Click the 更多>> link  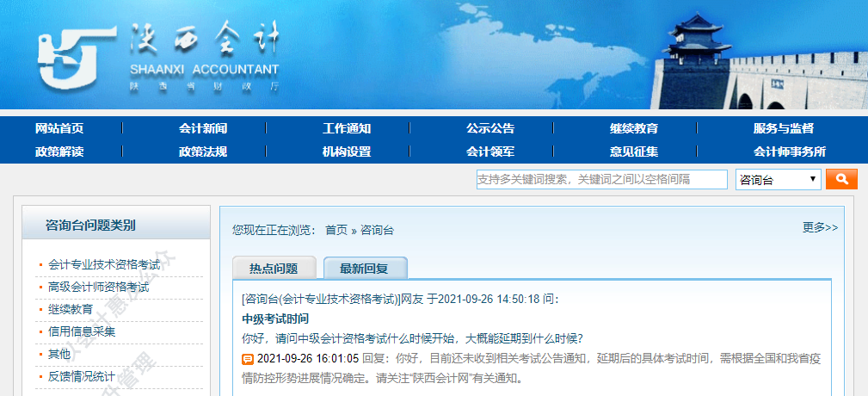(820, 227)
